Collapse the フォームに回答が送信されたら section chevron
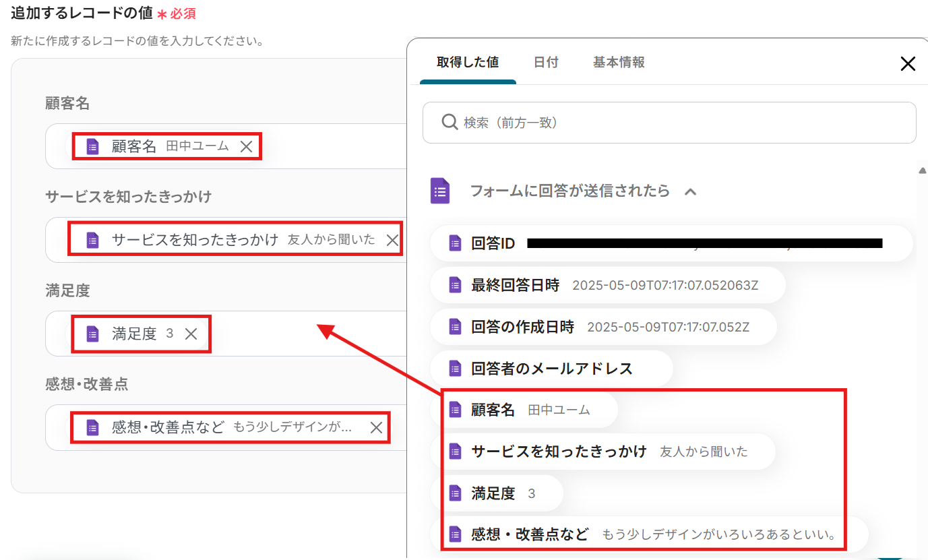Viewport: 928px width, 560px height. point(690,191)
